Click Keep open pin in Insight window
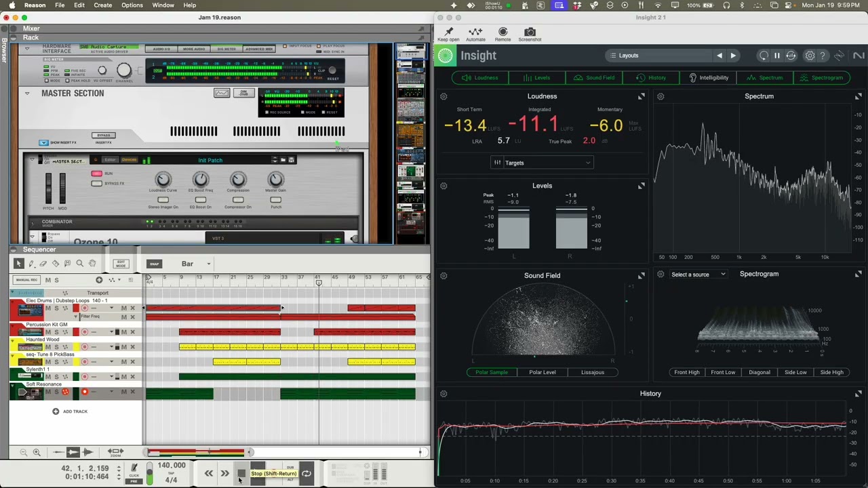This screenshot has height=488, width=868. pos(448,34)
